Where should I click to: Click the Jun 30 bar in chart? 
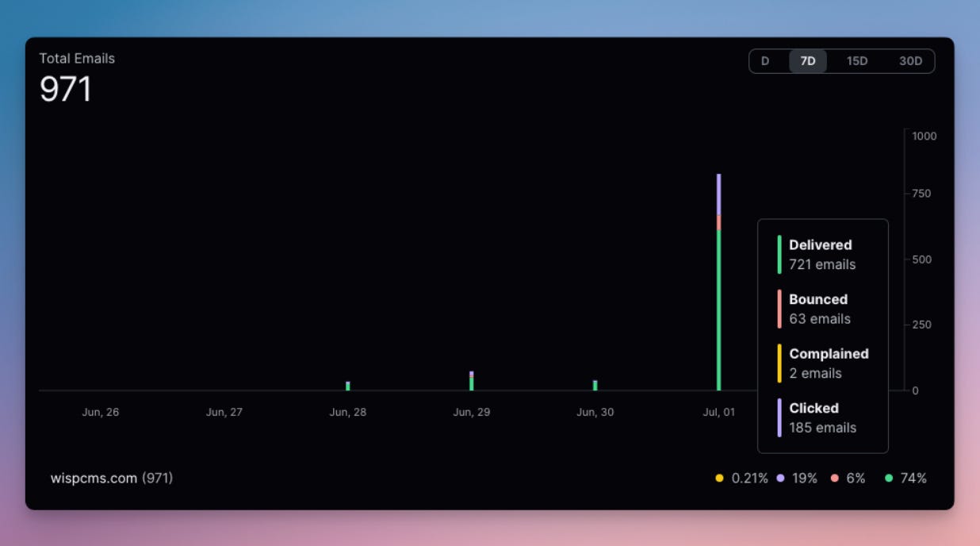[595, 385]
